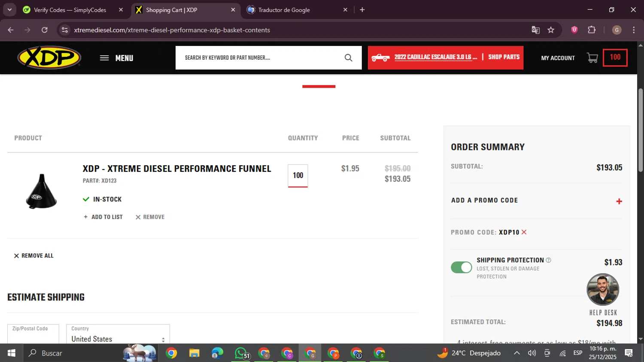Screen dimensions: 644x362
Task: Click the red truck vehicle icon
Action: pos(380,58)
